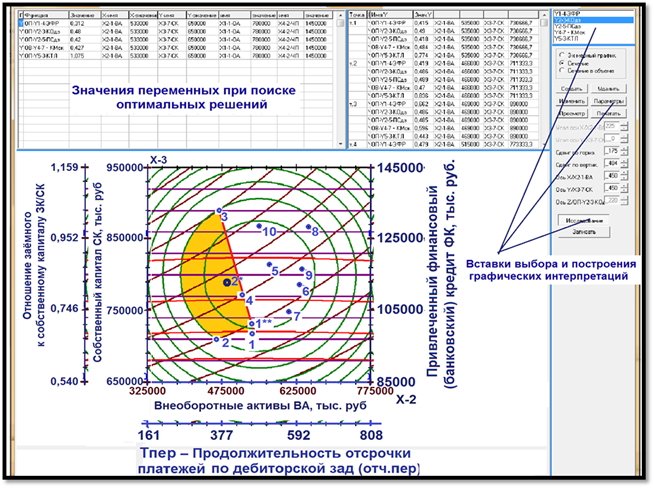The width and height of the screenshot is (654, 488).
Task: Click the scroll-down arrow of the left table
Action: pyautogui.click(x=340, y=144)
